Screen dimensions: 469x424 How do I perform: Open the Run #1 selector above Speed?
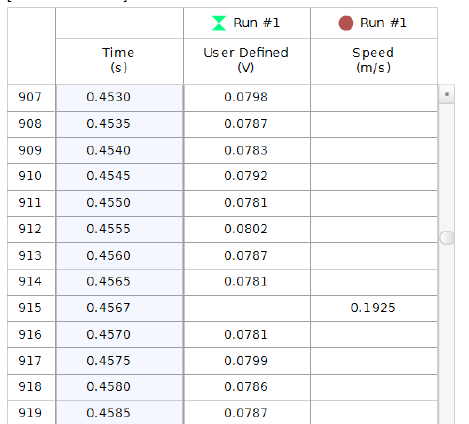click(374, 23)
